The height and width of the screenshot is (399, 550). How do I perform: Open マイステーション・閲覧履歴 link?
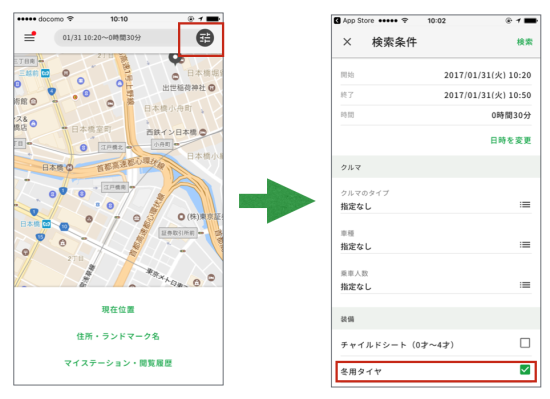(x=118, y=363)
